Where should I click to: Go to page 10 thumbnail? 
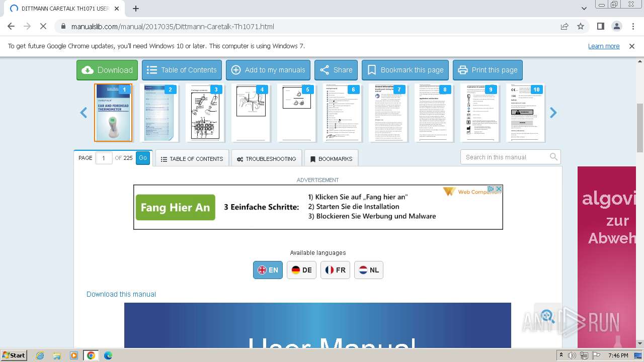[x=525, y=113]
